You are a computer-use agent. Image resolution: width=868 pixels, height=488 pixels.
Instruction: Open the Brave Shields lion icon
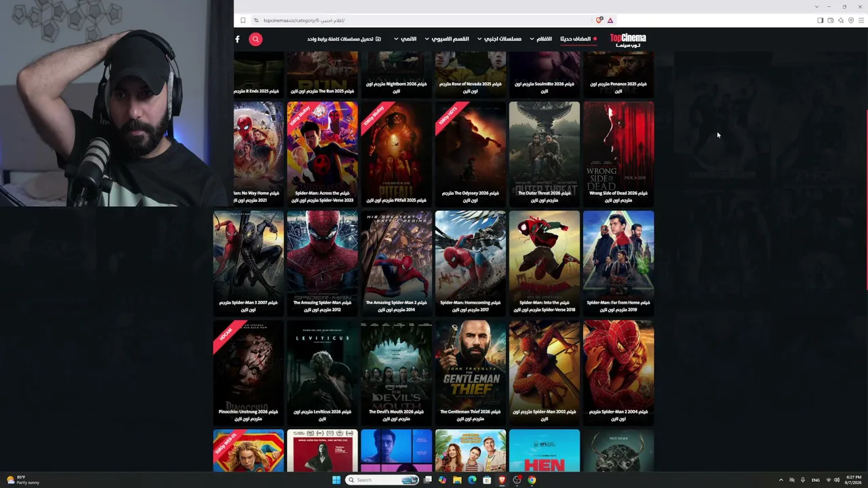(599, 20)
